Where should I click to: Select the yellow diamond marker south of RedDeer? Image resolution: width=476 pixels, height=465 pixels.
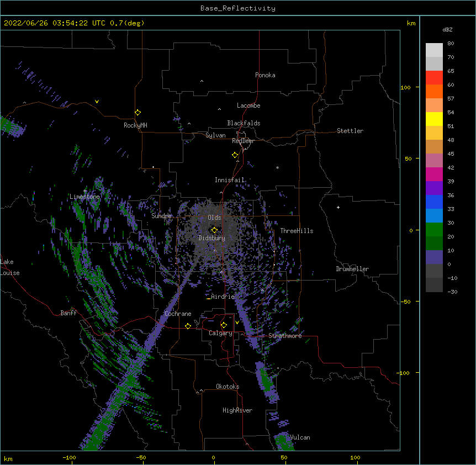pyautogui.click(x=235, y=155)
